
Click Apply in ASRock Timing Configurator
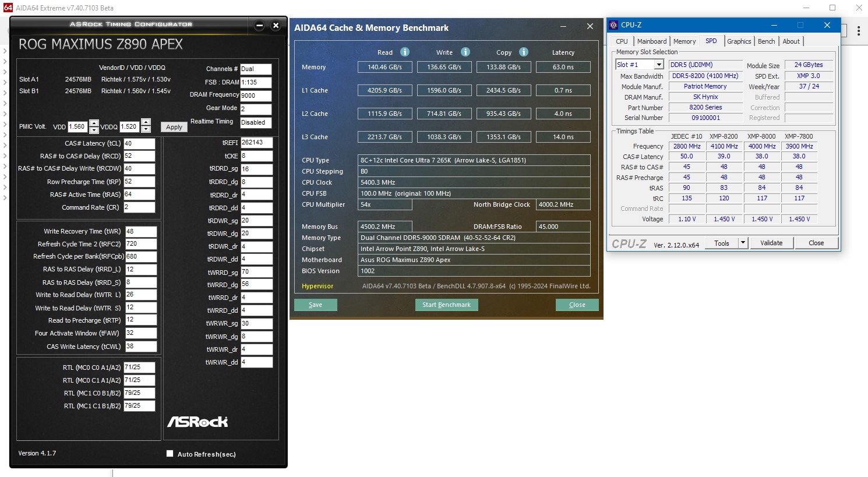pyautogui.click(x=174, y=127)
